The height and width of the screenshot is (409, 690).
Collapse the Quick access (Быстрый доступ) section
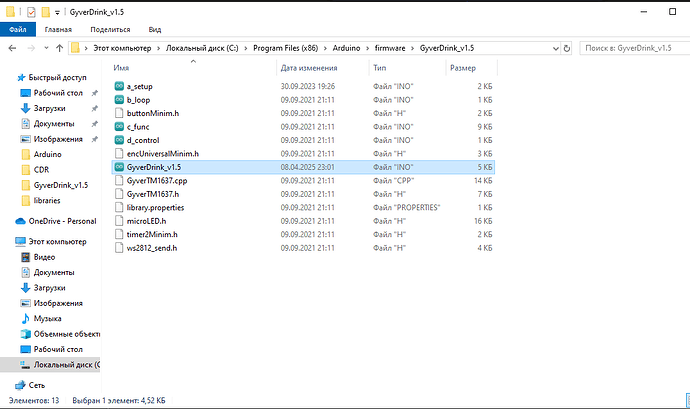7,77
